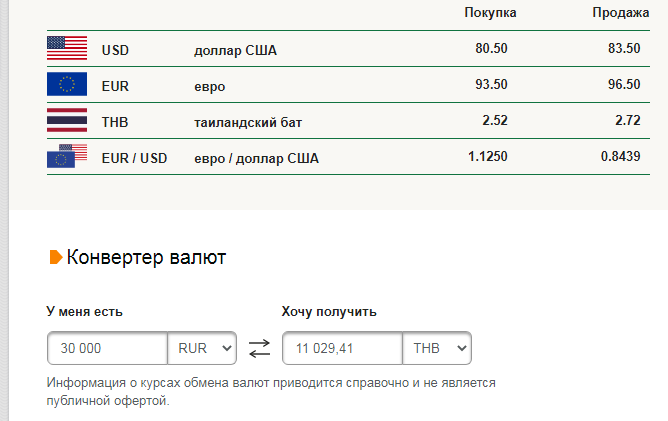Viewport: 668px width, 421px height.
Task: Click USD buy rate 80.50
Action: 491,48
